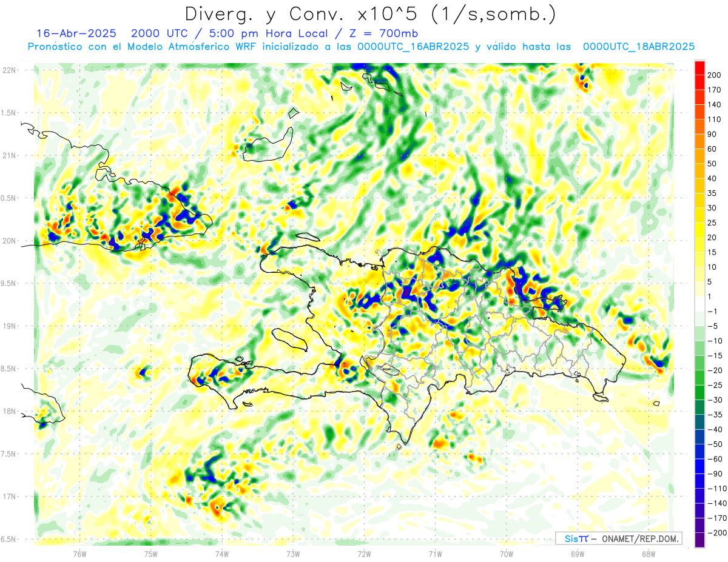Click the '-200' colorbar label

716,534
